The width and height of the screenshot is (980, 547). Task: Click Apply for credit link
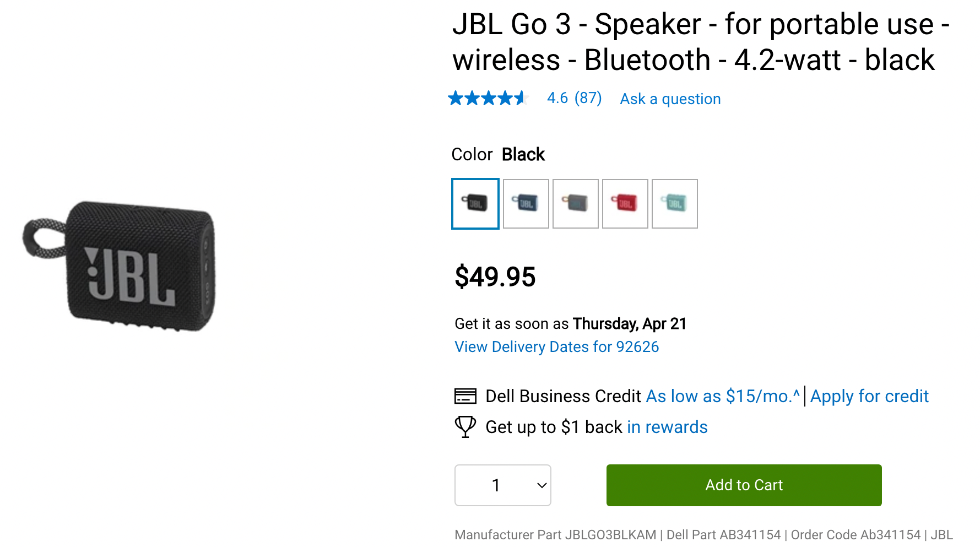[x=869, y=396]
